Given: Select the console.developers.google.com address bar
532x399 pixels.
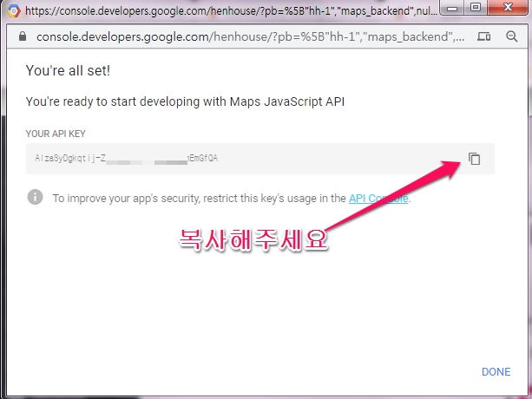Looking at the screenshot, I should 250,36.
